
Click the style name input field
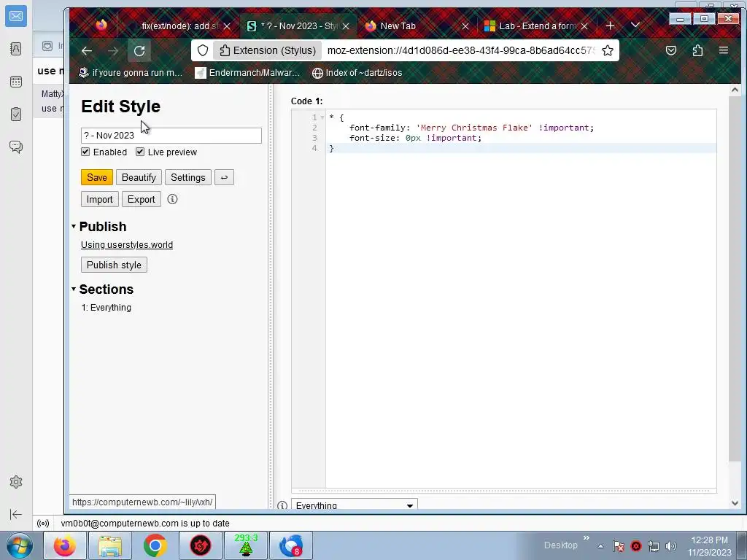coord(171,135)
